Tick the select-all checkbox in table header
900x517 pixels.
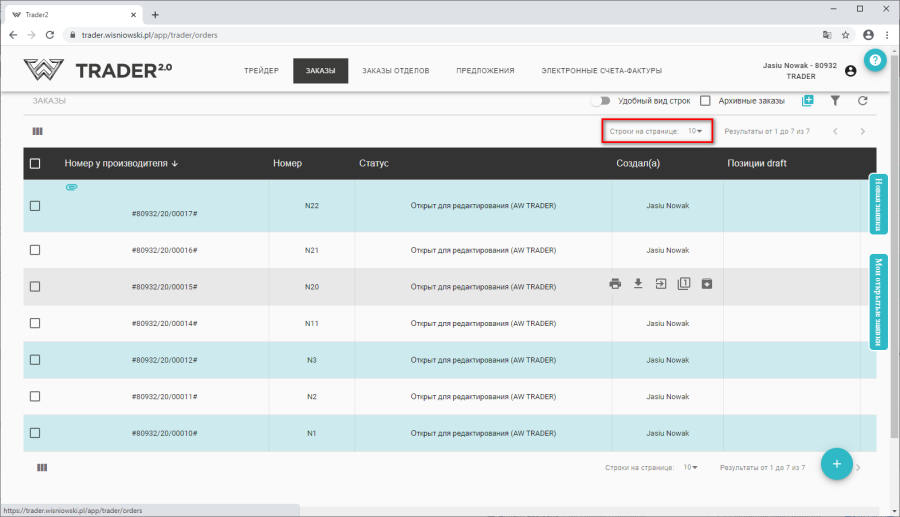(x=35, y=164)
